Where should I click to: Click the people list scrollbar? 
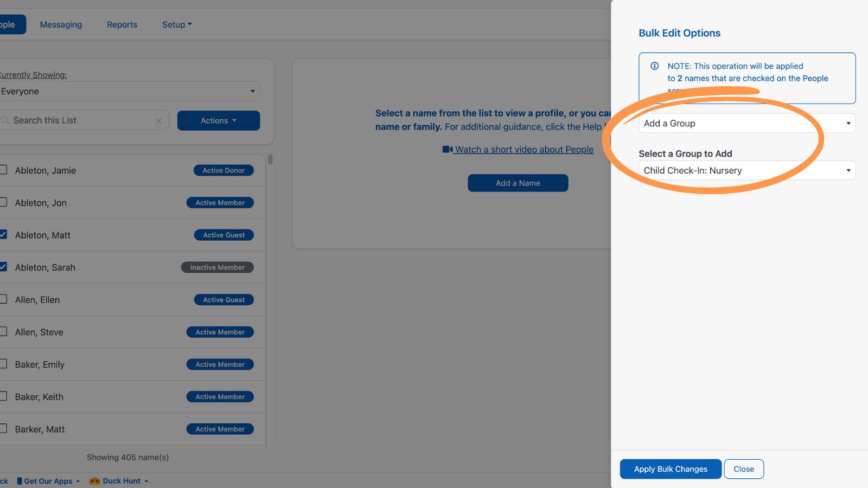point(270,159)
